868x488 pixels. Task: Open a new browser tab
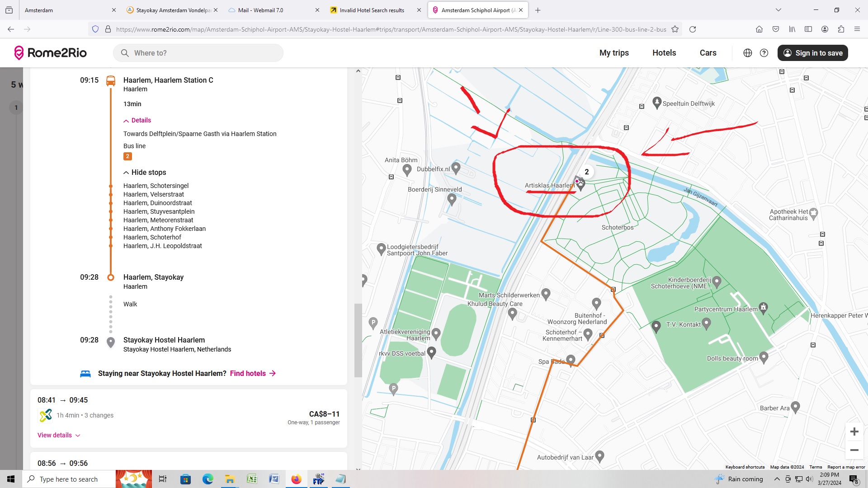(538, 10)
